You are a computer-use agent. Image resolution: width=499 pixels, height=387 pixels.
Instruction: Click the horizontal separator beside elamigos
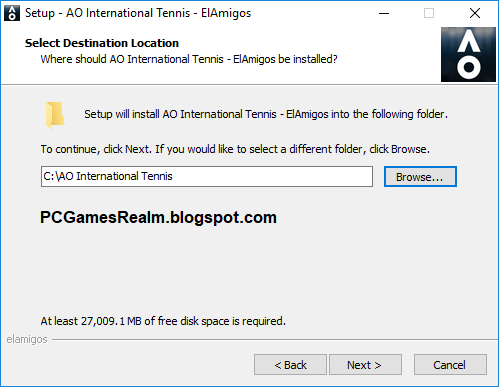[x=275, y=340]
